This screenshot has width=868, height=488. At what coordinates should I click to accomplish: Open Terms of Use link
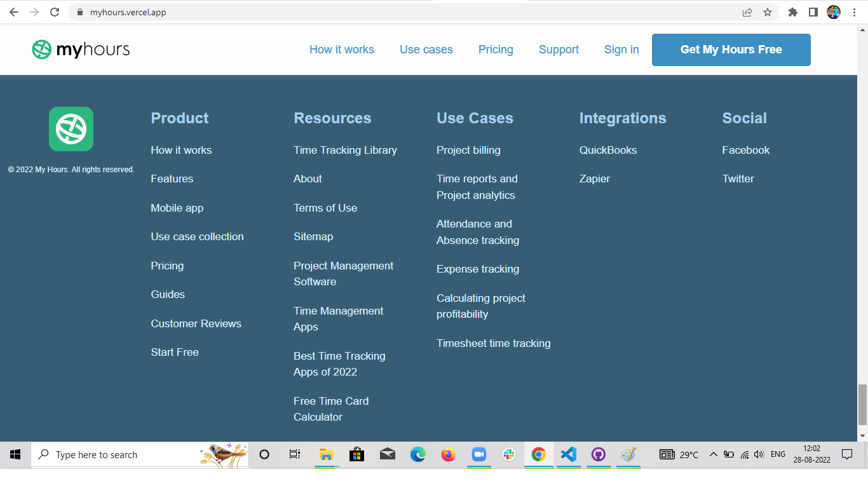(325, 208)
